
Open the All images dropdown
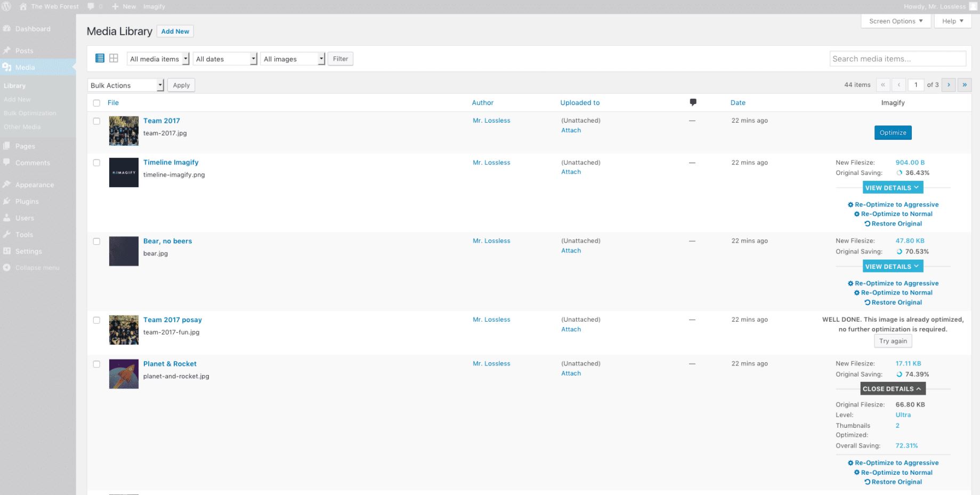293,59
